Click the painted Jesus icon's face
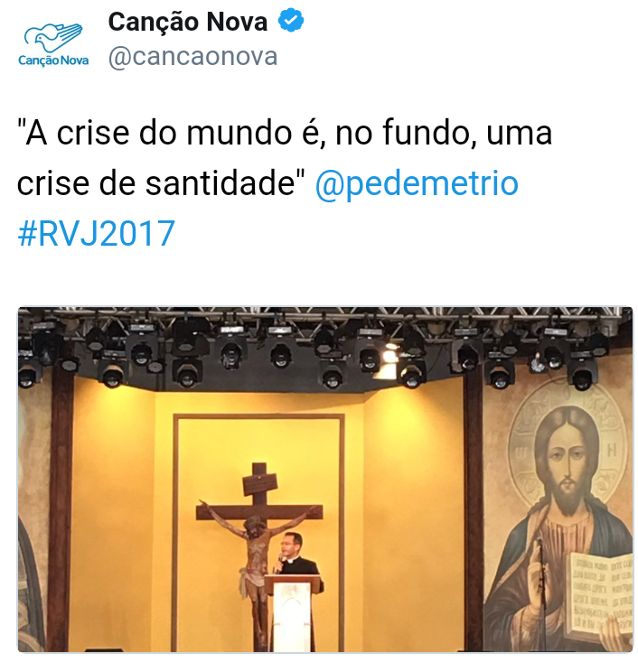The image size is (638, 672). click(567, 455)
